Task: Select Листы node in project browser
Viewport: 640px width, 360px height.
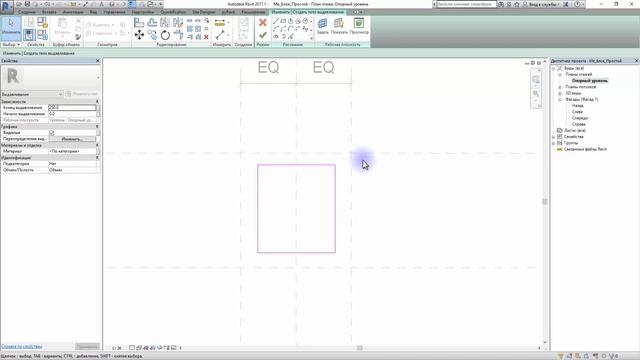Action: click(575, 131)
